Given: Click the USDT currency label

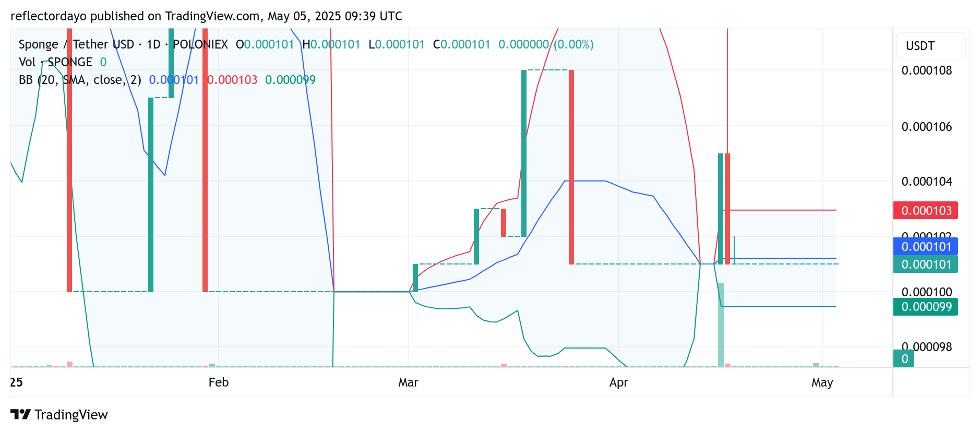Looking at the screenshot, I should tap(920, 46).
